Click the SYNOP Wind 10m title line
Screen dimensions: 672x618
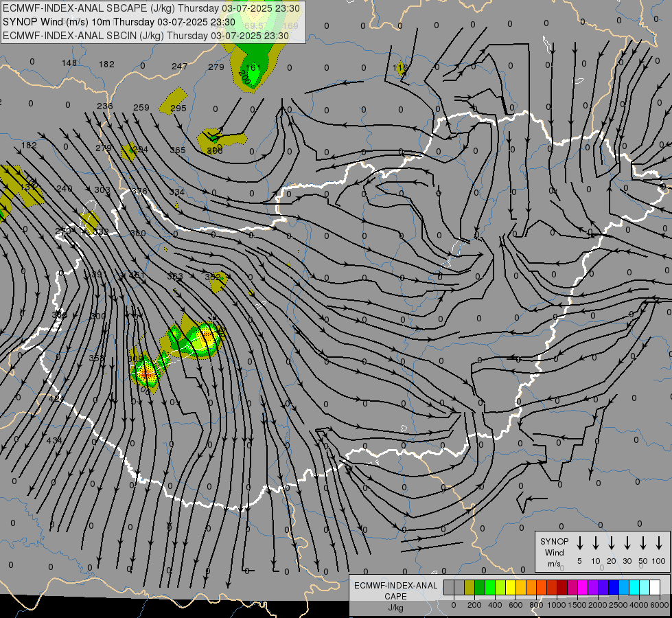(119, 22)
